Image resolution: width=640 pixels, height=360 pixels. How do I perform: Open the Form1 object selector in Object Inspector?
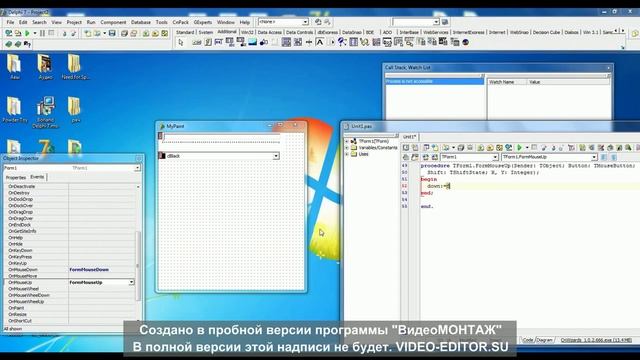click(x=137, y=168)
